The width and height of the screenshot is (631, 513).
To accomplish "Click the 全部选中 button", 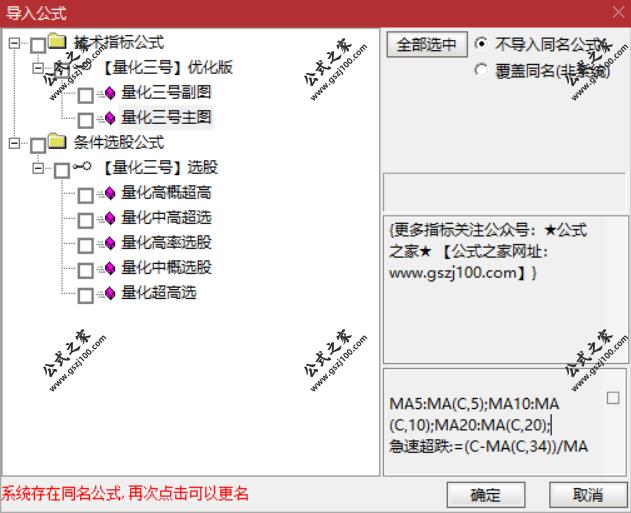I will [x=427, y=44].
